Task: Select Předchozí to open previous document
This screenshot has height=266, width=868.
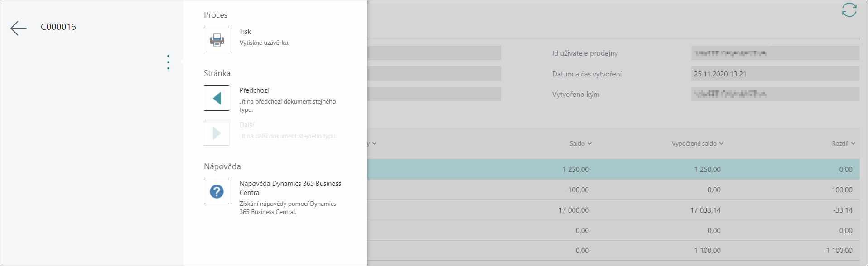Action: coord(254,90)
